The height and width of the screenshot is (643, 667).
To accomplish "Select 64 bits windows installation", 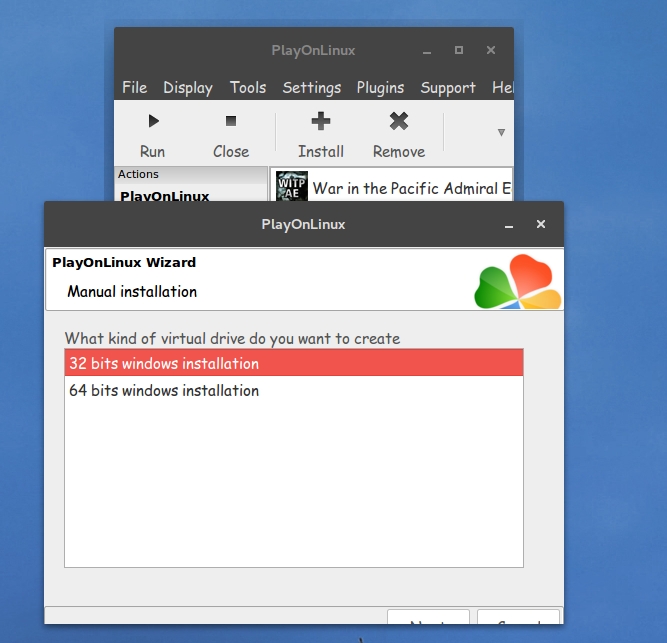I will 294,390.
